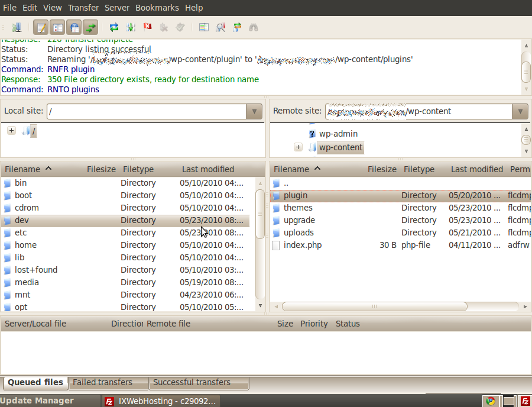Viewport: 532px width, 407px height.
Task: Search remote files with binoculars icon
Action: pos(254,27)
